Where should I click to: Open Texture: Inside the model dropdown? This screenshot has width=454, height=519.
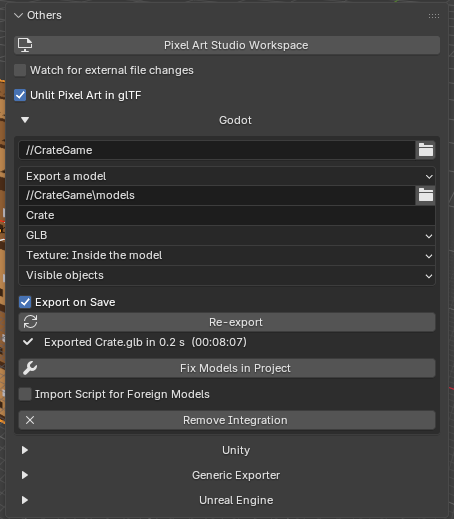[227, 255]
